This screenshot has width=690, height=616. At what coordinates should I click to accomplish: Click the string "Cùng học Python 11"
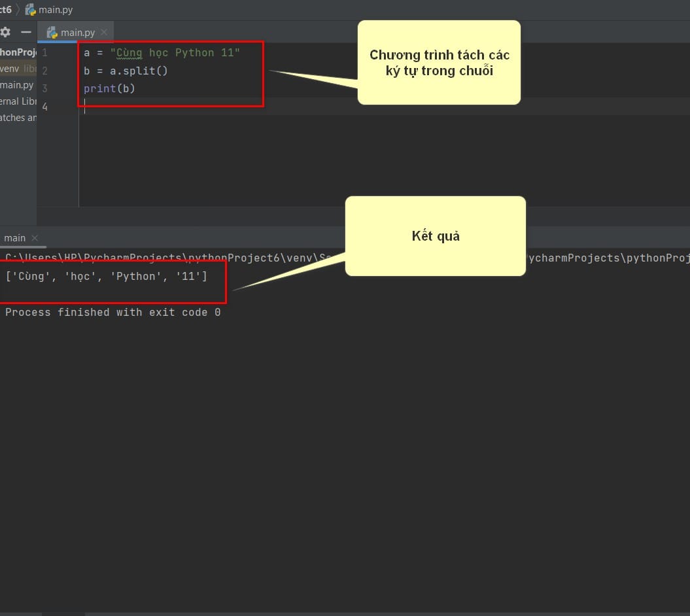point(175,53)
